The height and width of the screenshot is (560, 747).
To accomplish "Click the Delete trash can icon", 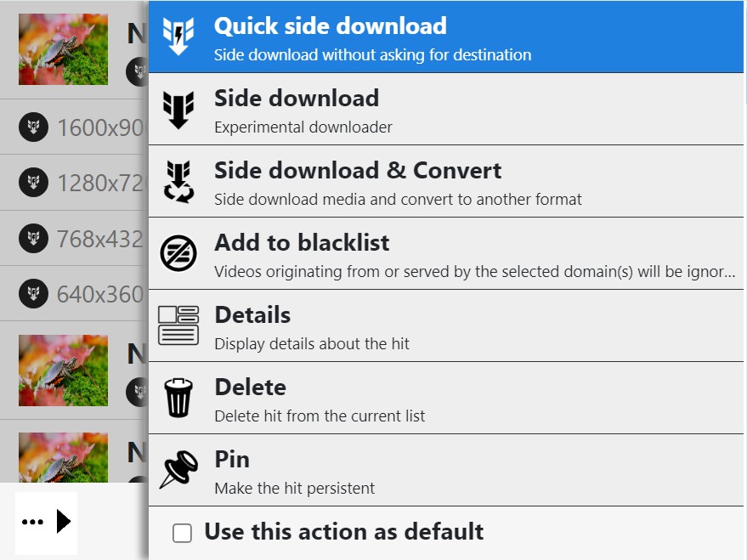I will coord(178,398).
